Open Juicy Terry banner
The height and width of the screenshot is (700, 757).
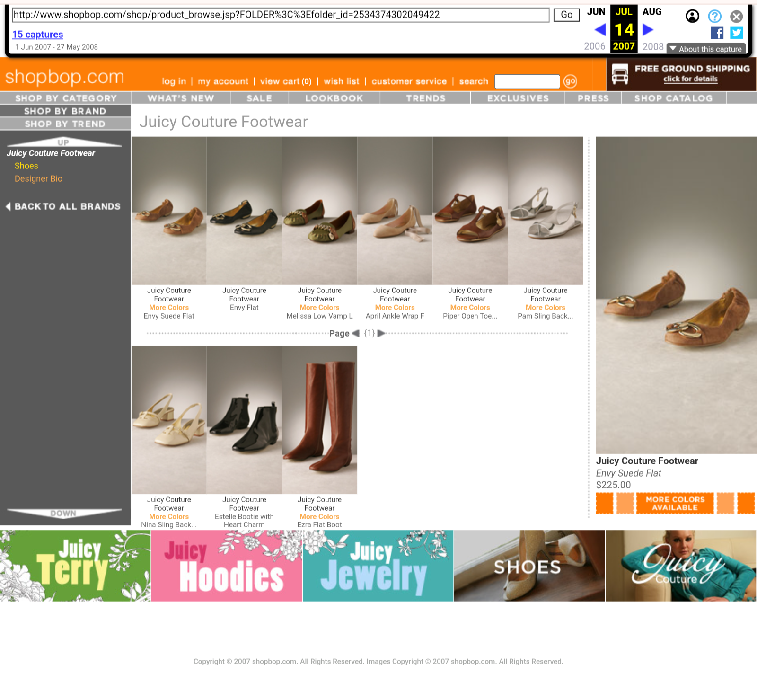pos(75,566)
